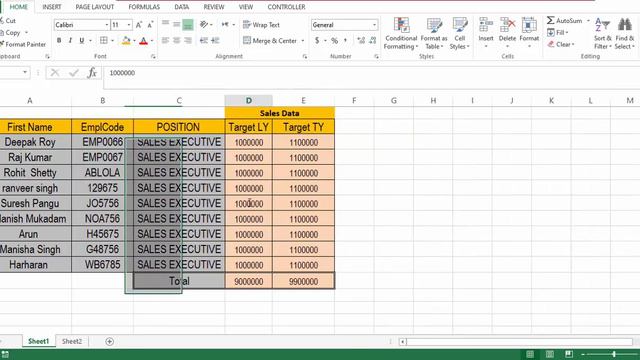
Task: Toggle Underline formatting
Action: click(82, 40)
